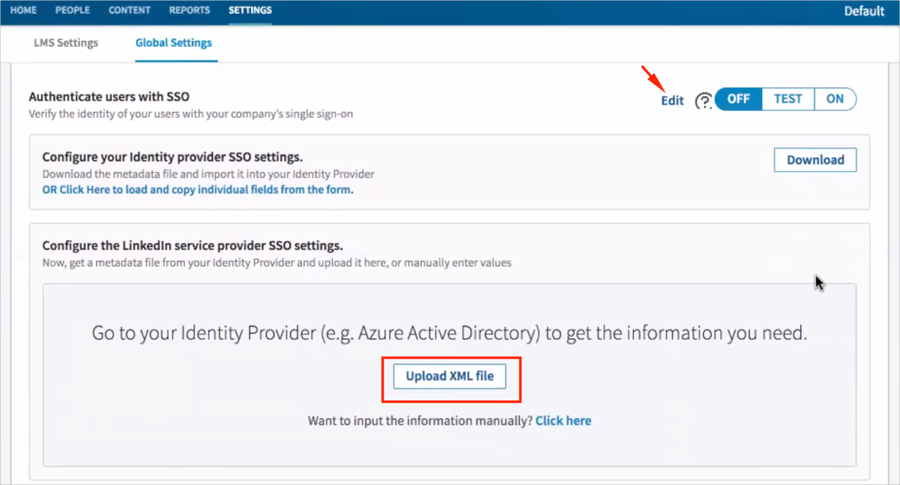Download the identity provider metadata file
The height and width of the screenshot is (485, 900).
[815, 159]
